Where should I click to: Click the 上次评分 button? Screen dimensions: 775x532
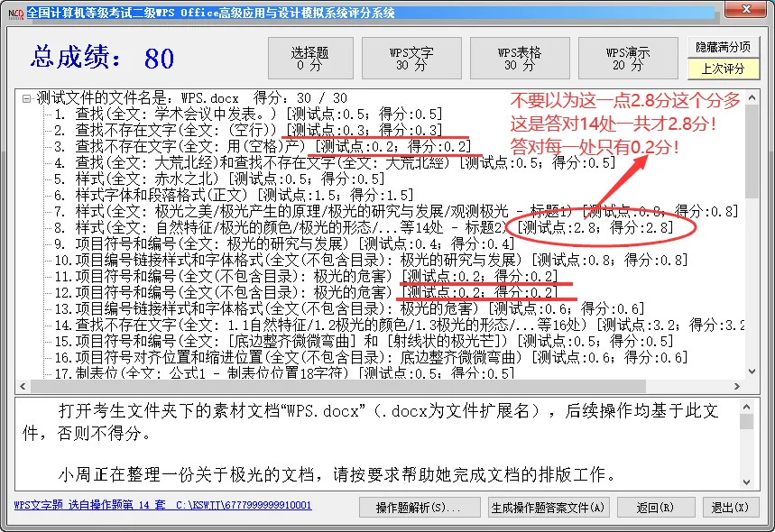coord(724,69)
